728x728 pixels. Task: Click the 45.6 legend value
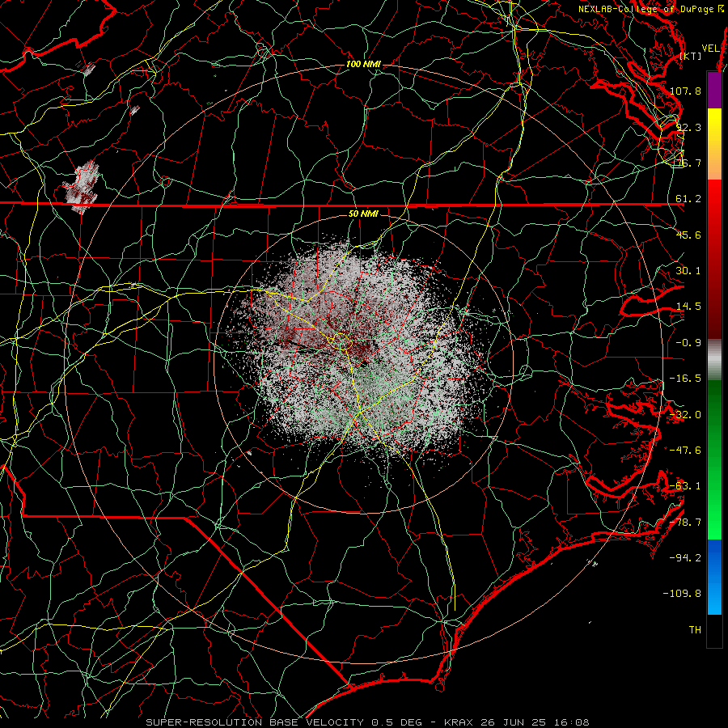click(688, 235)
